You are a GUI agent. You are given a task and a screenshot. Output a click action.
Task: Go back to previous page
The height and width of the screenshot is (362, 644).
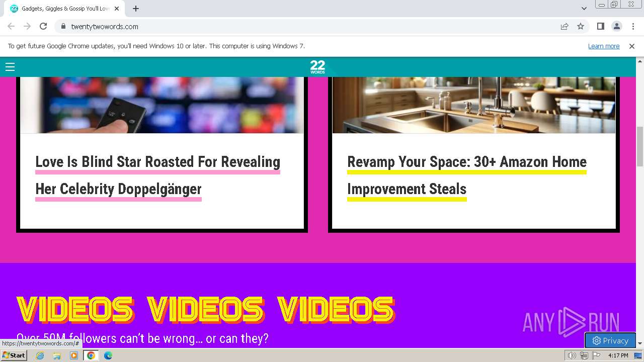pos(11,26)
